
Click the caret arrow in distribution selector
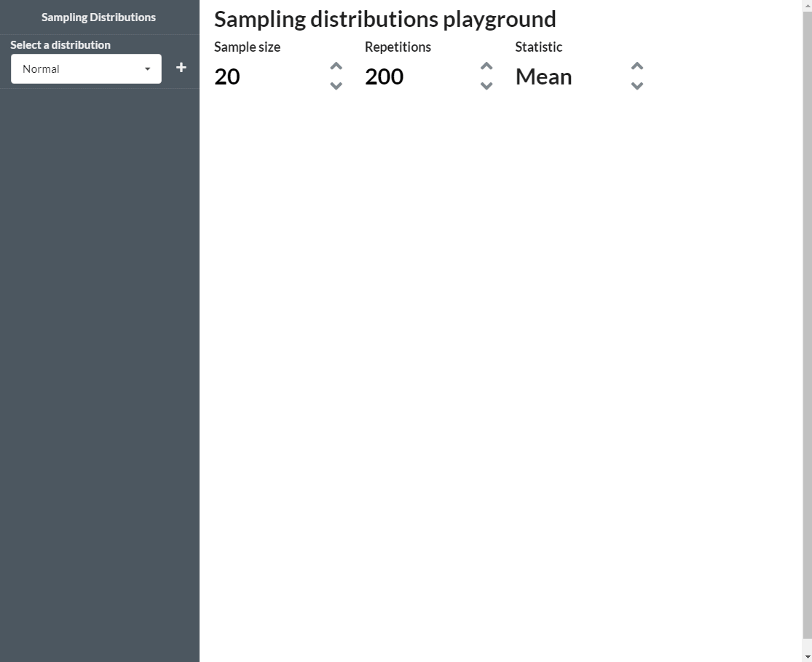(147, 69)
